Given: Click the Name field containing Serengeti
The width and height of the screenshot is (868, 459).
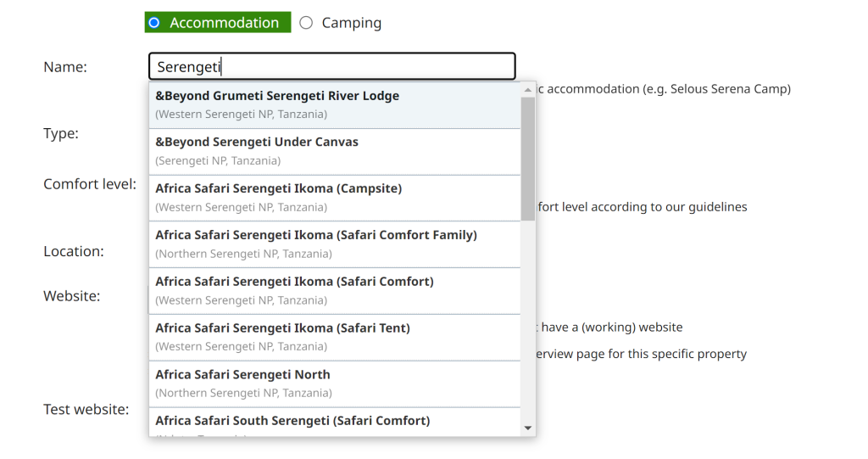Looking at the screenshot, I should (x=331, y=67).
